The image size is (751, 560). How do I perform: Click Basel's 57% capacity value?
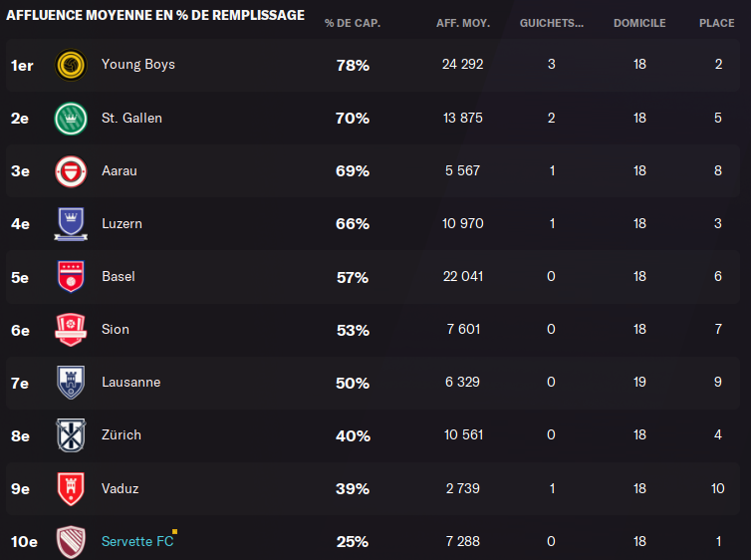click(x=353, y=277)
